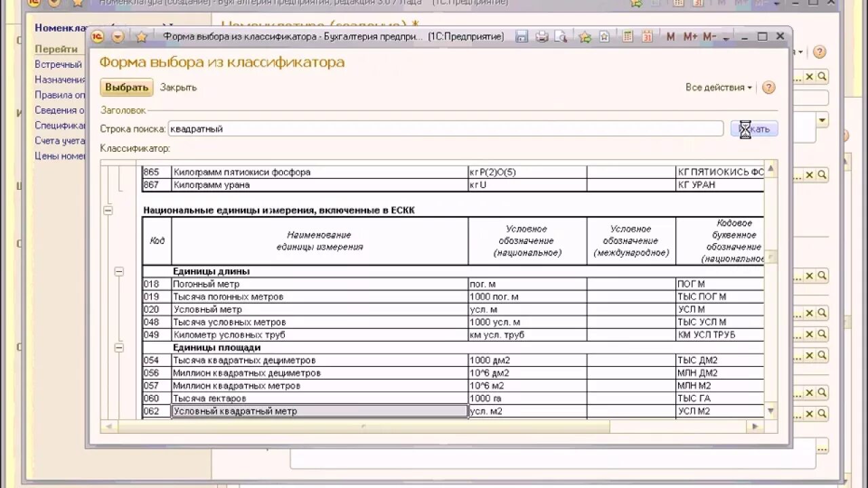This screenshot has width=868, height=488.
Task: Click the M- memory subtract button
Action: coord(709,37)
